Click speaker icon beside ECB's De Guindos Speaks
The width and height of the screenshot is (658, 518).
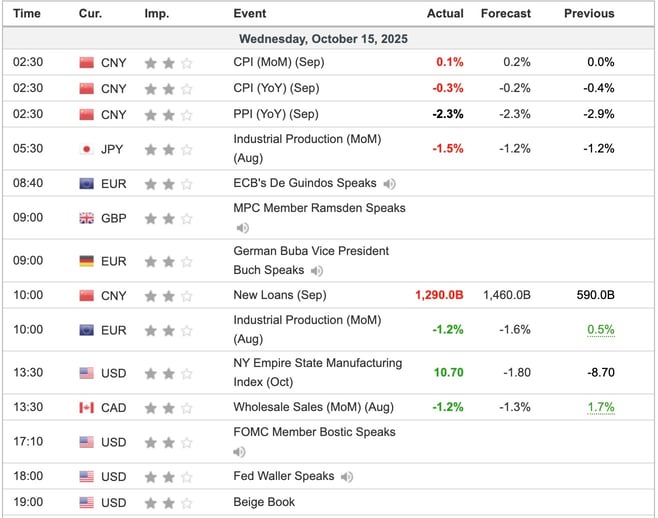[390, 184]
